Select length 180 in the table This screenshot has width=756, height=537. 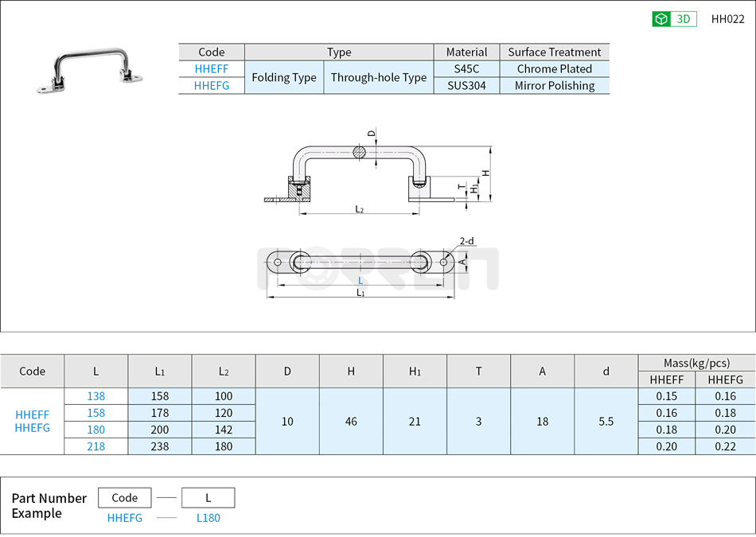coord(95,430)
